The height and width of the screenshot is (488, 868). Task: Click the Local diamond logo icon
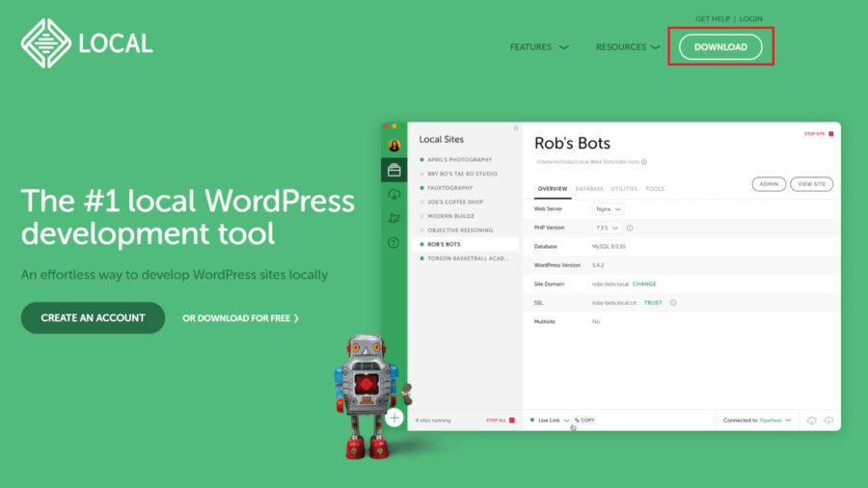46,43
